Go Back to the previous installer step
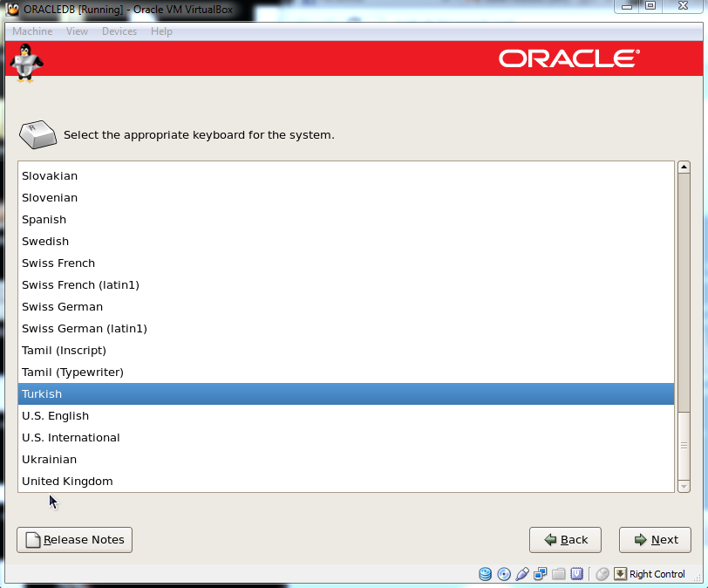Image resolution: width=708 pixels, height=588 pixels. click(565, 540)
